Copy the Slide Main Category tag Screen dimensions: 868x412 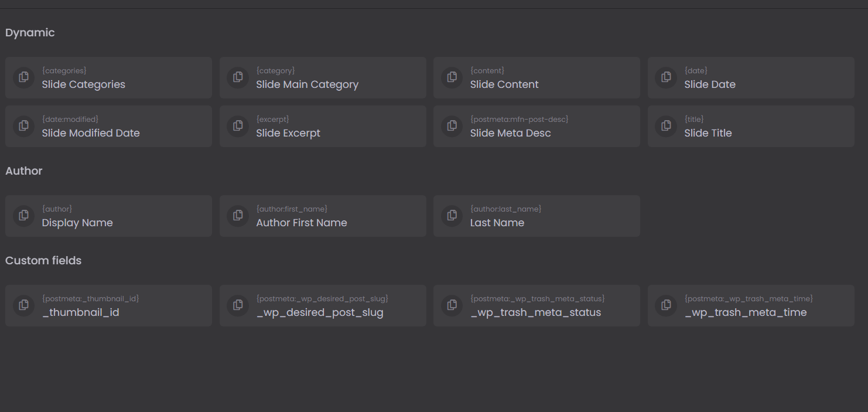point(238,77)
